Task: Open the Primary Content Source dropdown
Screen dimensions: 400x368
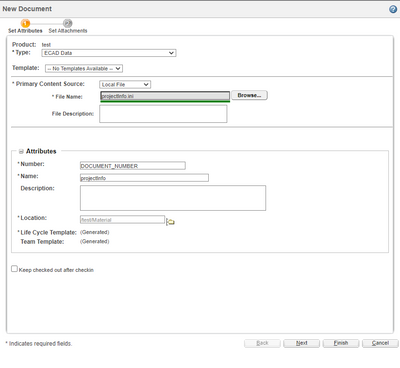Action: point(125,85)
